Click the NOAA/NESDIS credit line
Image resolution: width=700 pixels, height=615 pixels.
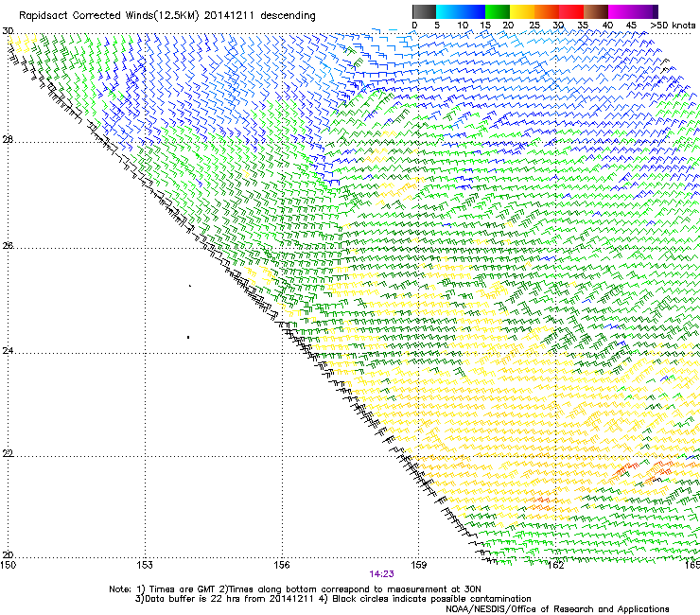point(557,609)
